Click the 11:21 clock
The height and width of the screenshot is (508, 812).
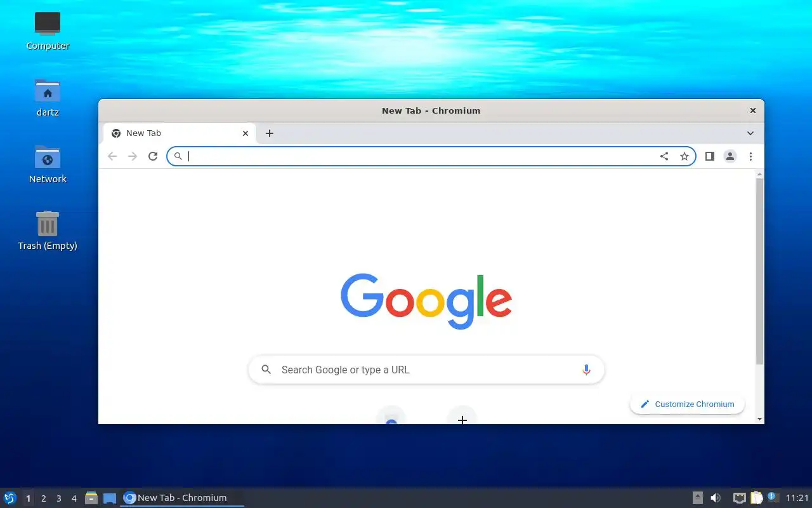point(797,498)
